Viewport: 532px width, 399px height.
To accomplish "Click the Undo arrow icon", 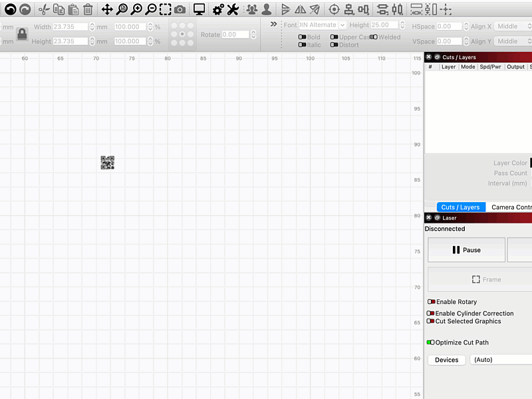I will 10,9.
